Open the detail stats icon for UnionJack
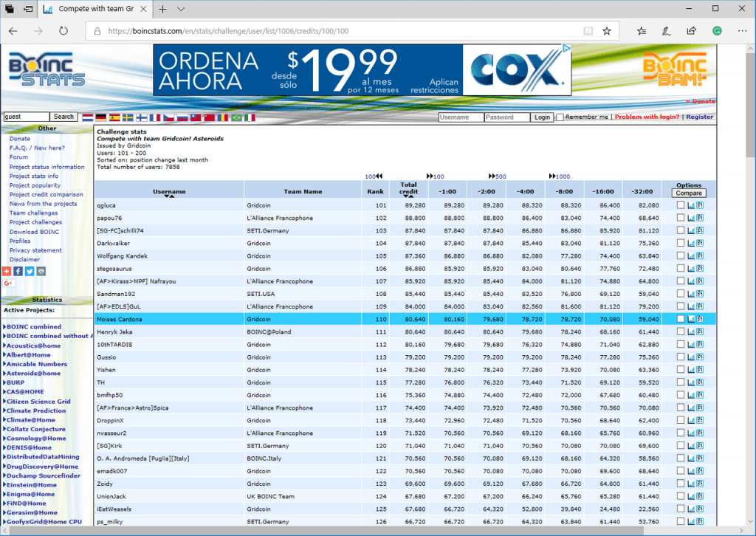Viewport: 756px width, 536px height. pos(700,496)
